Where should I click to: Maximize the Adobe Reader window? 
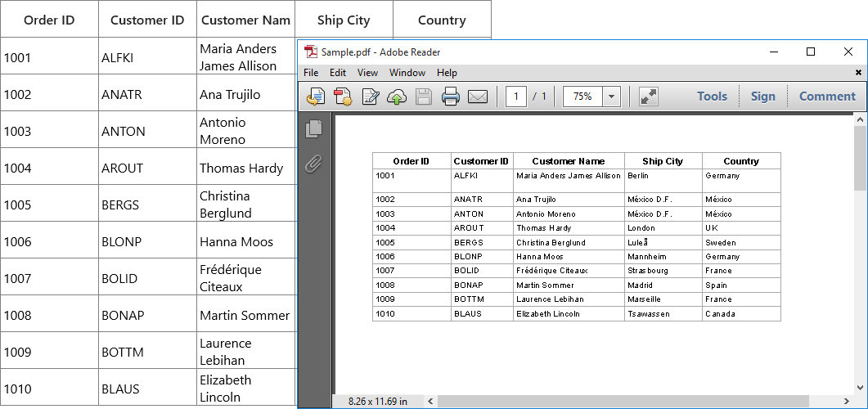811,52
